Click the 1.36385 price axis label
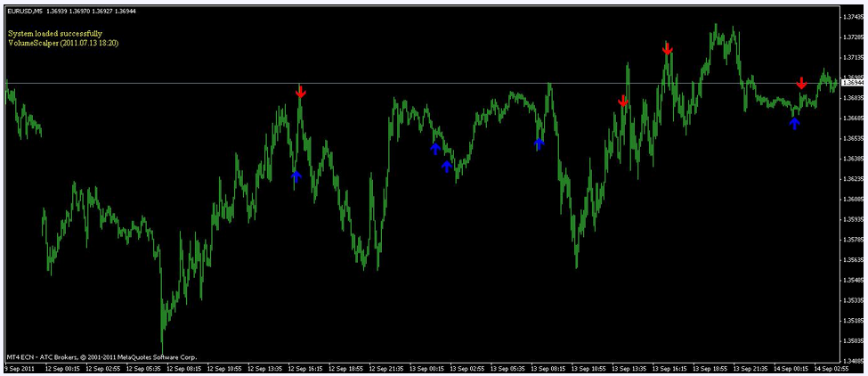The image size is (868, 376). (x=853, y=159)
